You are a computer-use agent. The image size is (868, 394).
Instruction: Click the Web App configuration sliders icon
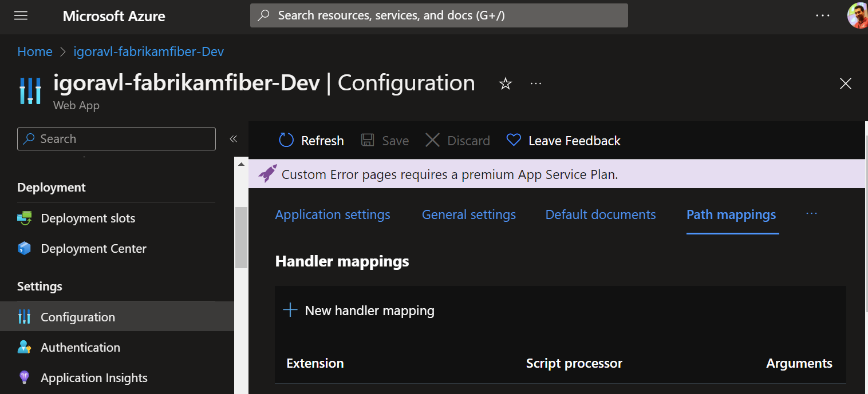30,90
